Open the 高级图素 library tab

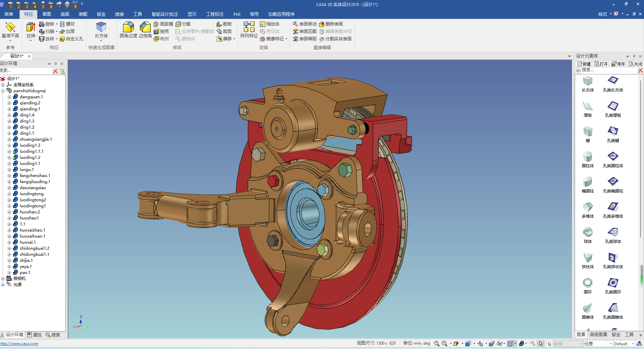599,335
